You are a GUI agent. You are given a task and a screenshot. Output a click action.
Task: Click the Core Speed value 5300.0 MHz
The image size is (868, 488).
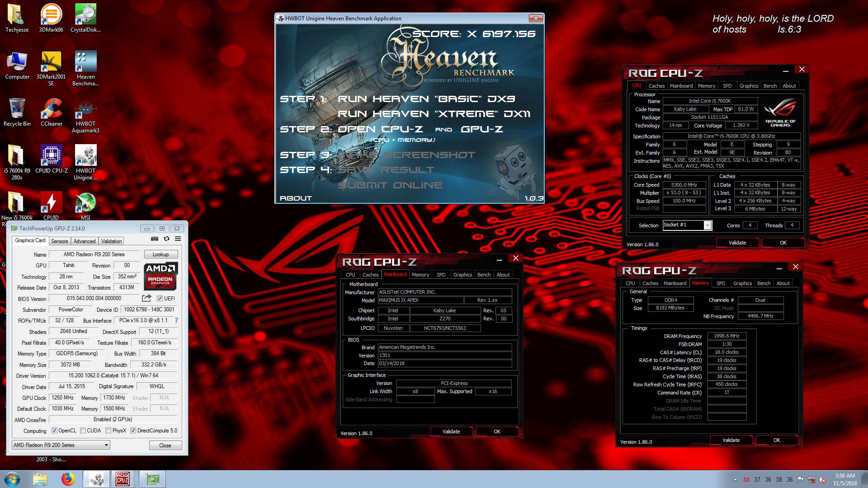684,185
